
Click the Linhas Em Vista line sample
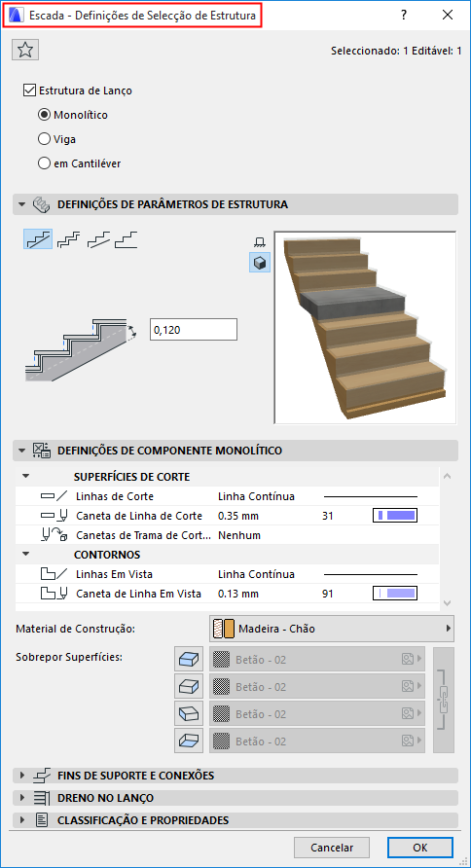click(x=370, y=574)
